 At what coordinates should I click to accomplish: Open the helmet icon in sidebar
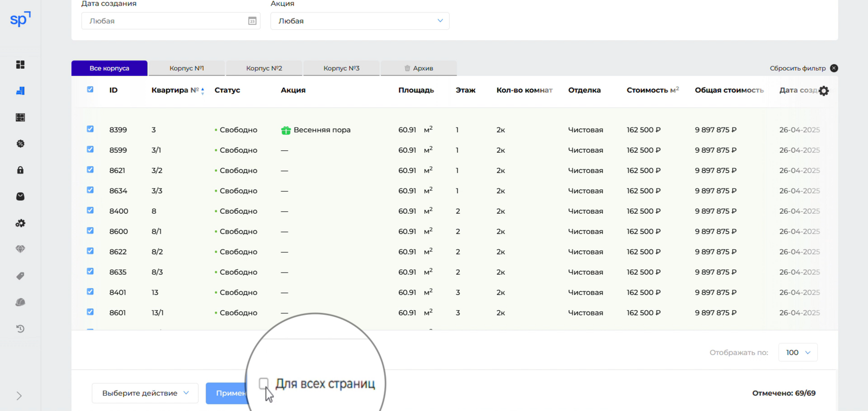click(x=20, y=302)
